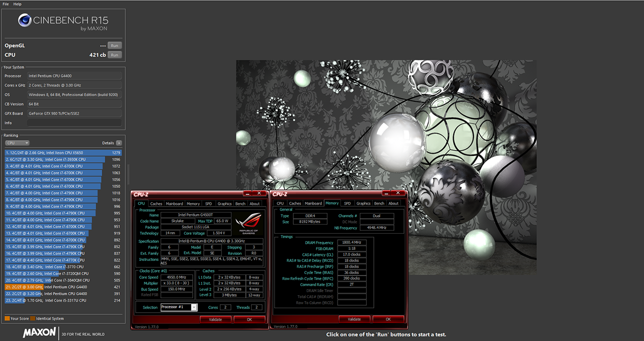This screenshot has width=644, height=341.
Task: Switch to About tab in left CPU-Z window
Action: [255, 203]
